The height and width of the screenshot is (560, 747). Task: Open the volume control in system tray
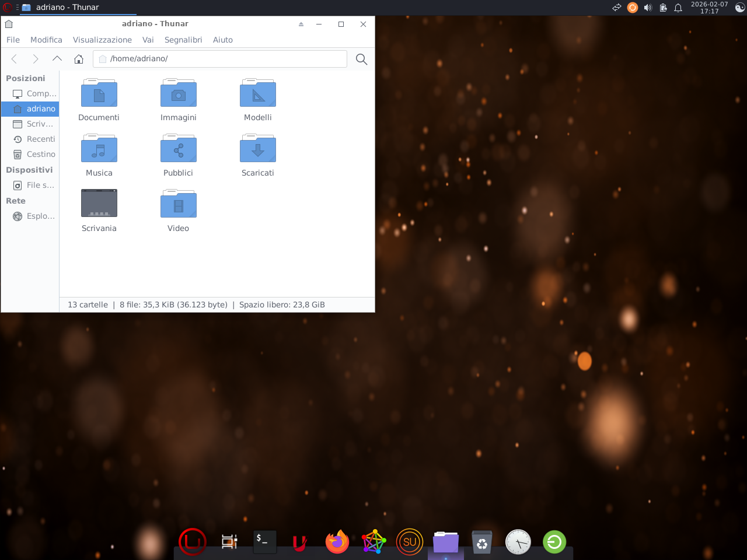648,8
